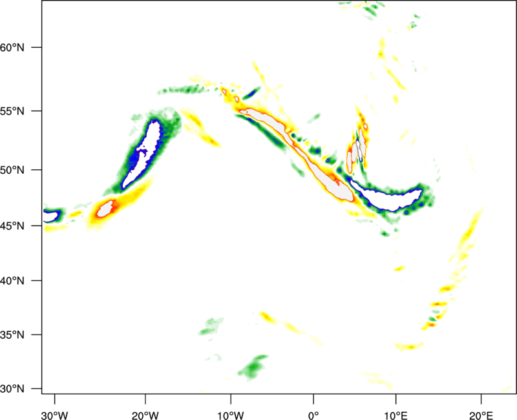Click the 55°N latitude label
517x420 pixels.
point(12,111)
